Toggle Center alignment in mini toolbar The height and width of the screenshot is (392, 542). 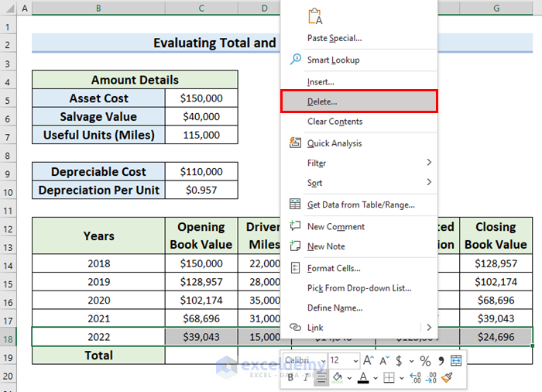(x=320, y=378)
